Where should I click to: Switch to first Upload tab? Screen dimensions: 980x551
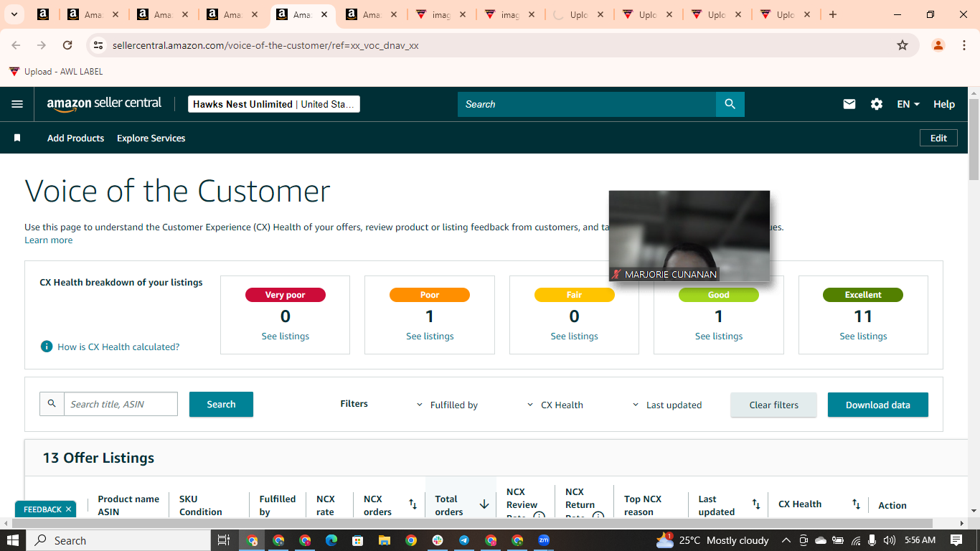[578, 14]
